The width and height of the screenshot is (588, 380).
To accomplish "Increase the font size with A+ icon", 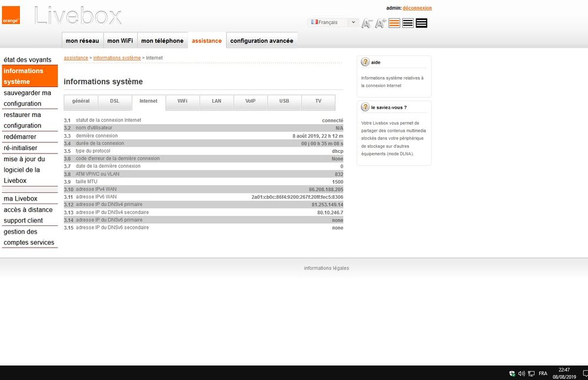I will tap(380, 23).
